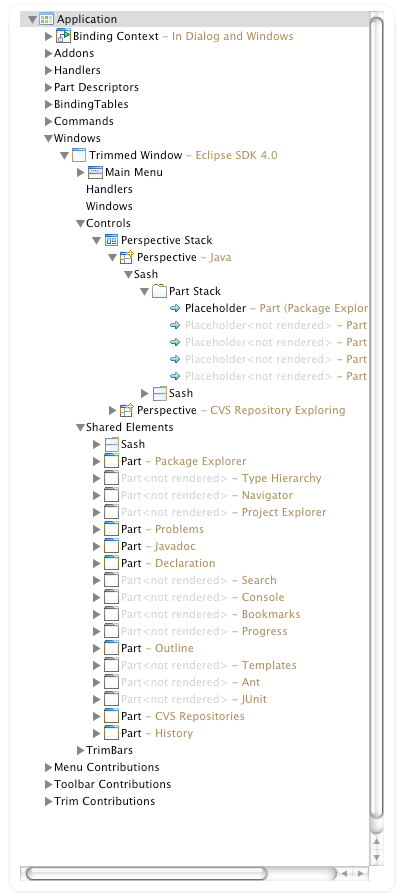Image resolution: width=397 pixels, height=893 pixels.
Task: Click the Javadoc part icon
Action: click(x=112, y=546)
